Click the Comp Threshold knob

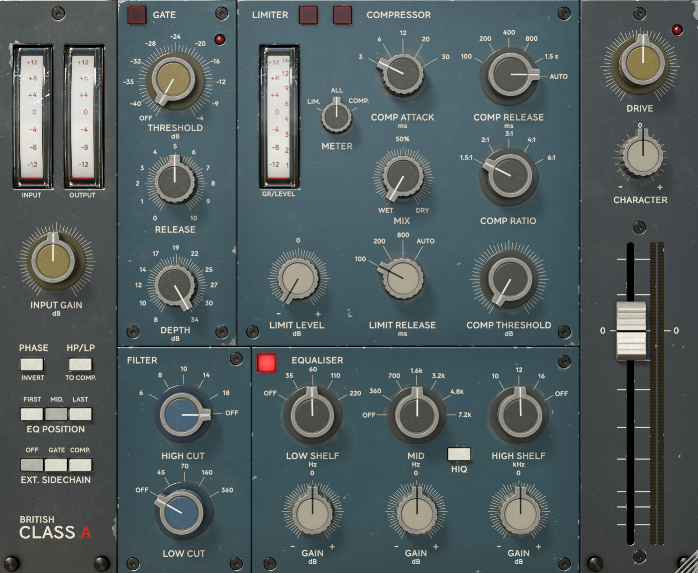(510, 280)
